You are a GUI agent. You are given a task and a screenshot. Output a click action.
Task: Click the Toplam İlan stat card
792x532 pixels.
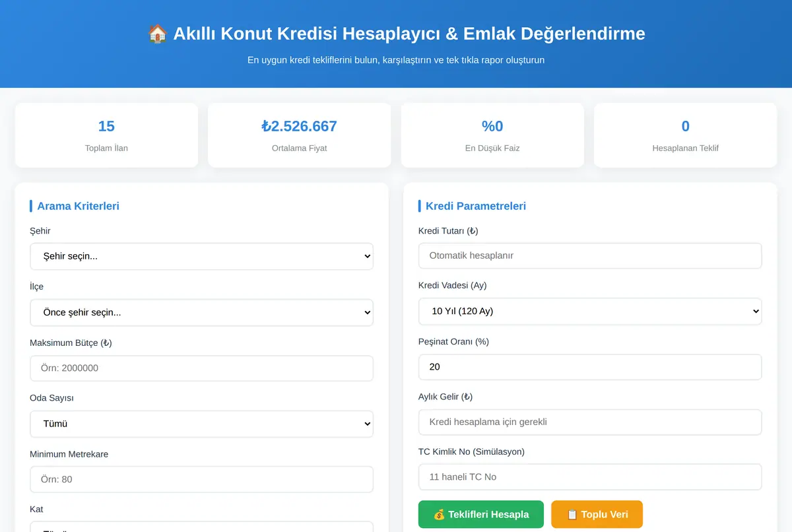click(x=106, y=135)
